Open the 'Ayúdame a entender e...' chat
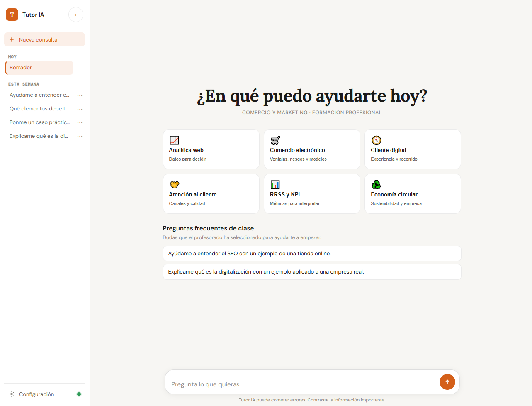The width and height of the screenshot is (532, 406). [x=39, y=95]
